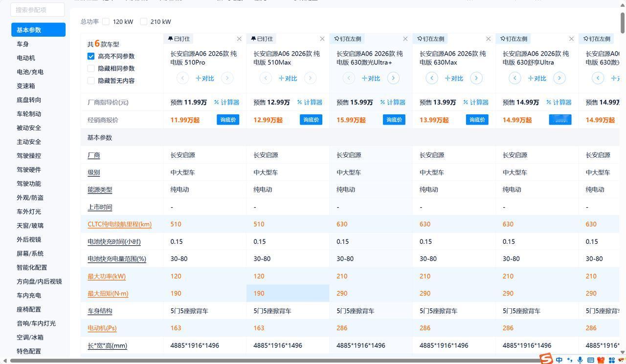Open the CLTC纯电续航里程(km) parameter link

pos(119,224)
